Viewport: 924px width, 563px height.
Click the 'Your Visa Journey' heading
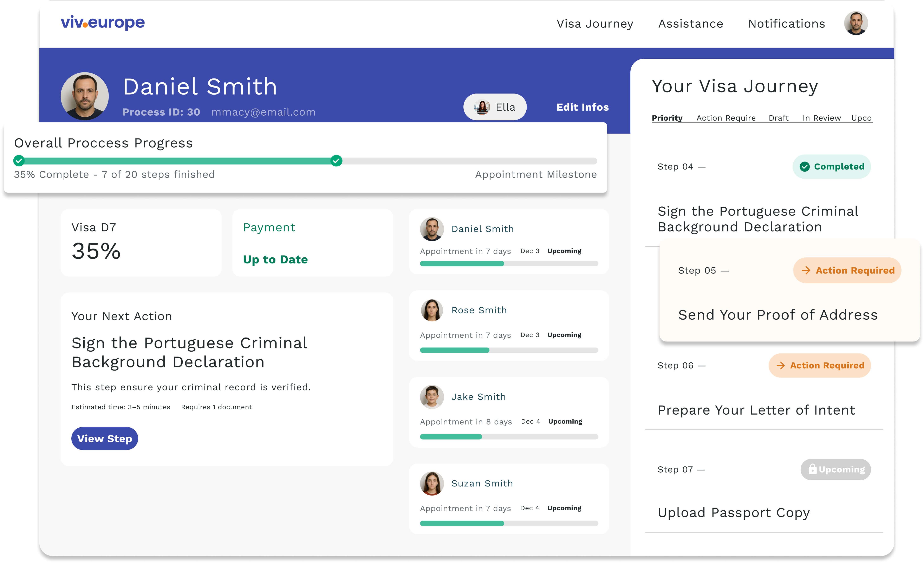735,86
